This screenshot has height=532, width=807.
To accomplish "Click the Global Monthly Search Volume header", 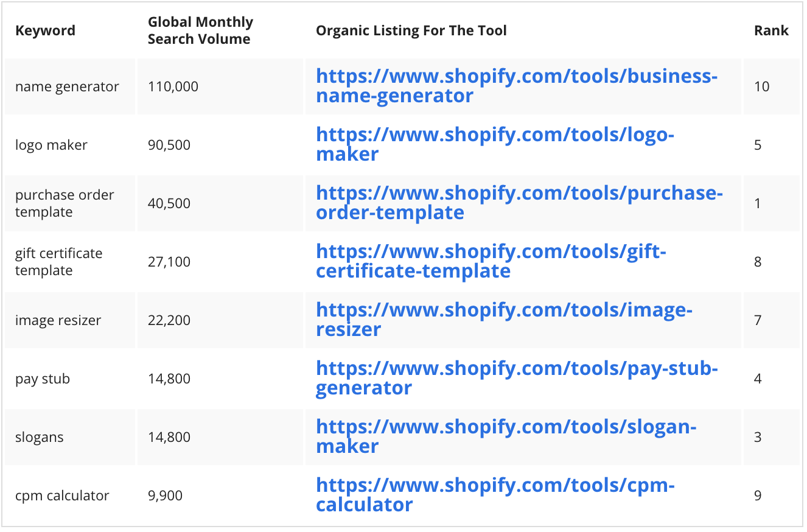I will [x=200, y=30].
